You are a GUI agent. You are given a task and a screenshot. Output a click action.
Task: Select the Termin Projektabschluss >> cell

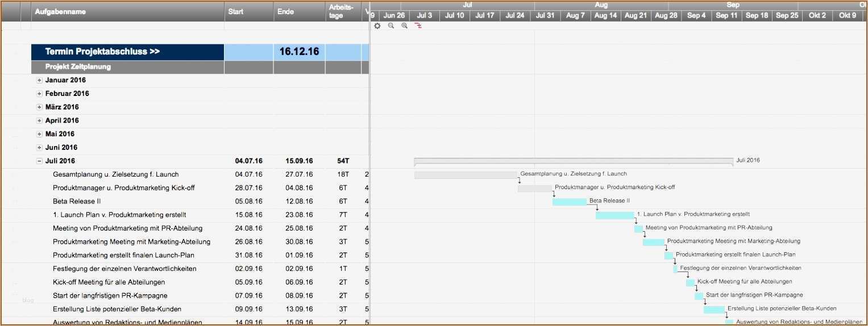click(x=127, y=52)
